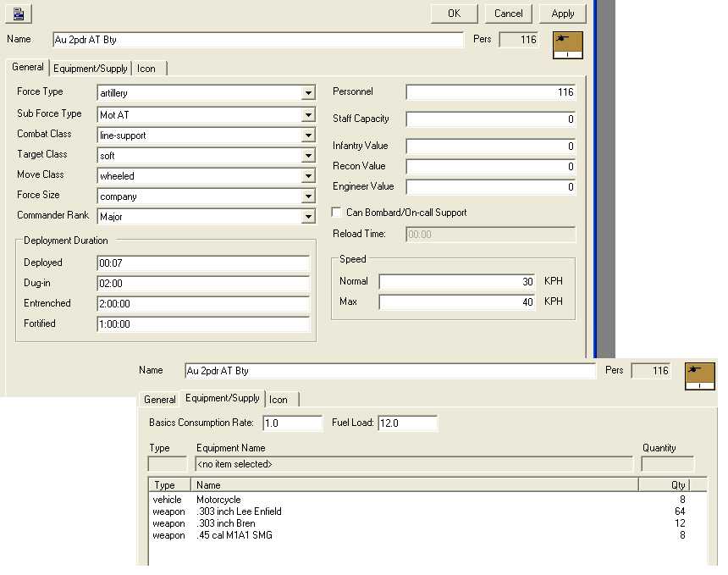The width and height of the screenshot is (728, 575).
Task: Click the unit counter icon in lower Equipment panel
Action: click(x=700, y=376)
